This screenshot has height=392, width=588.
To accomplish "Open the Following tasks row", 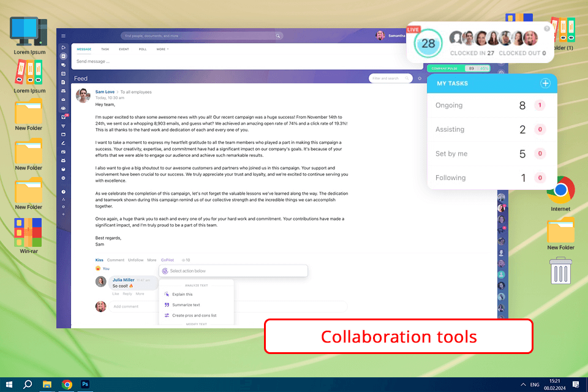I will [492, 178].
